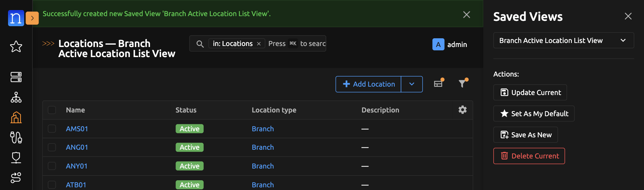Expand the sidebar with orange chevron
The image size is (644, 190).
point(32,18)
